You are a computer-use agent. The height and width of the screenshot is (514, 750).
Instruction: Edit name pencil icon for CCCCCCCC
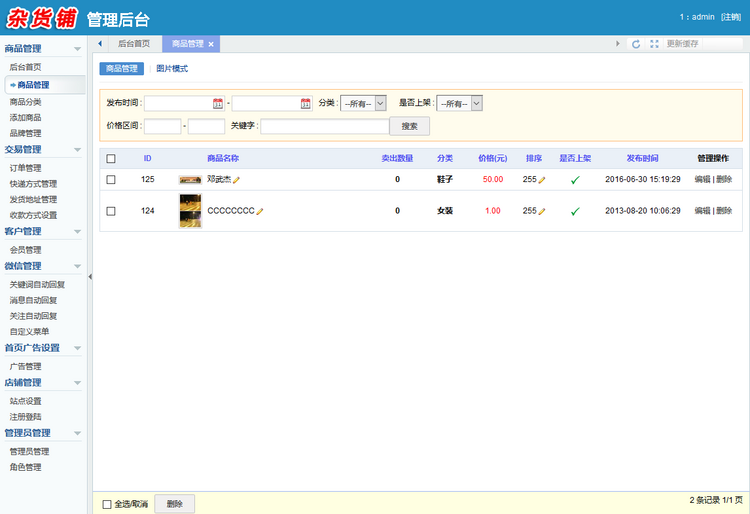(260, 211)
